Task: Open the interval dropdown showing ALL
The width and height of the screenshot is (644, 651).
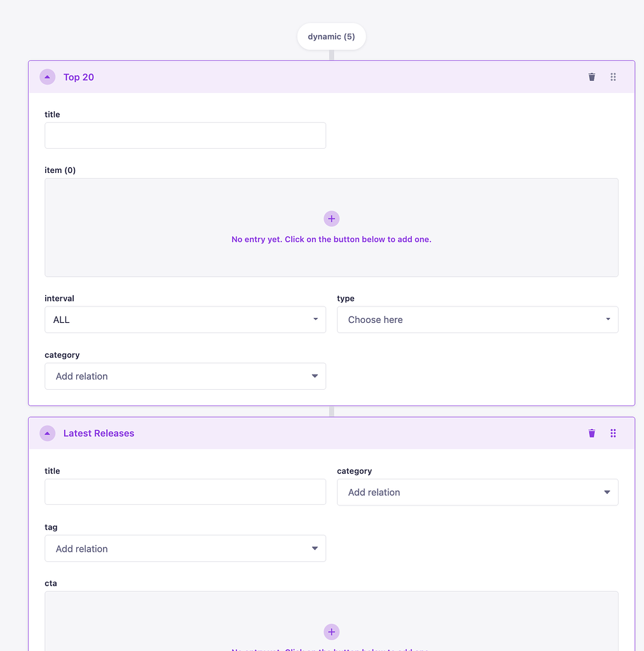Action: point(185,319)
